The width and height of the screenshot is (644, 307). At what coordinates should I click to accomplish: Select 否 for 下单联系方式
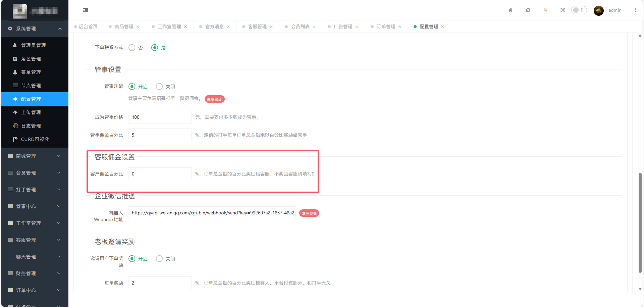(x=132, y=48)
